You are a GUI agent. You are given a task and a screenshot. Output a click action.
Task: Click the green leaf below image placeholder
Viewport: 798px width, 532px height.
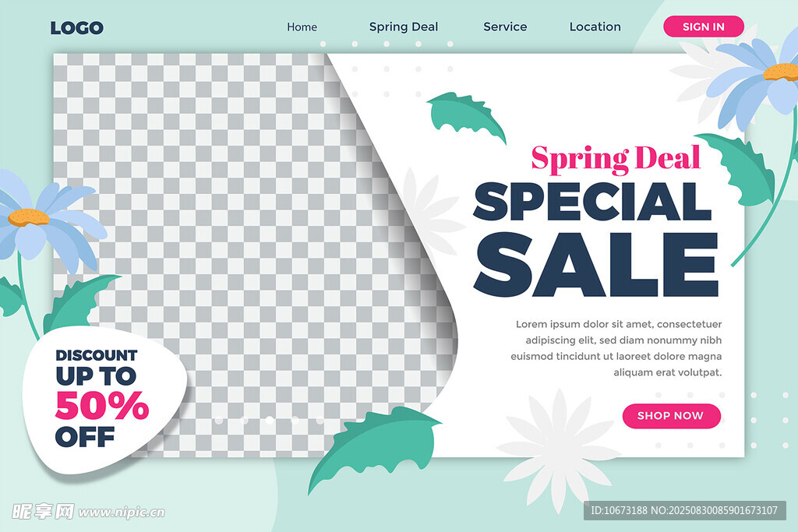coord(374,448)
